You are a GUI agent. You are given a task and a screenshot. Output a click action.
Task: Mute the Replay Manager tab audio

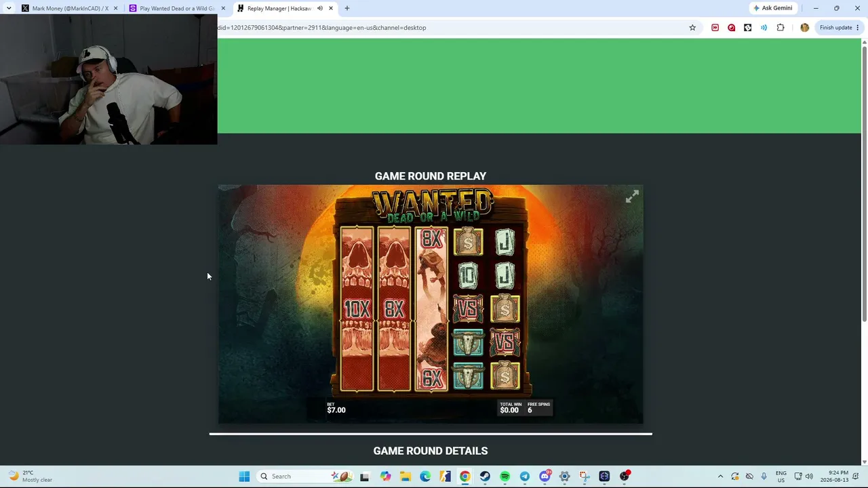[320, 8]
